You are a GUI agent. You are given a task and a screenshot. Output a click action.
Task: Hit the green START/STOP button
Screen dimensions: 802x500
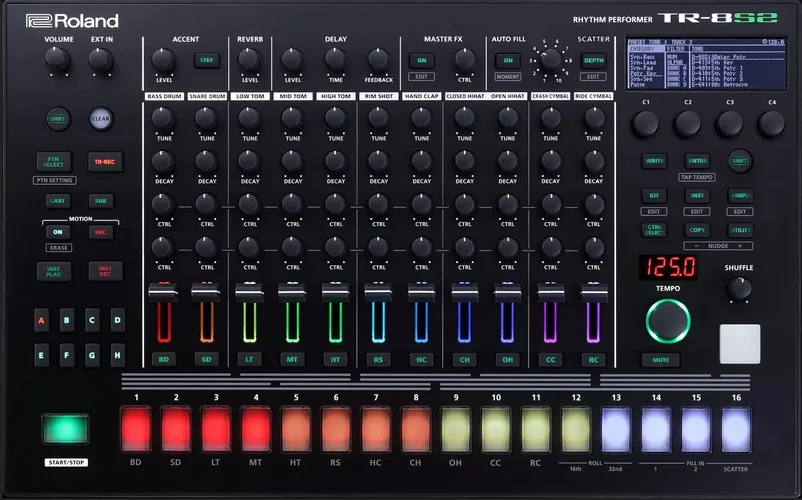tap(65, 428)
